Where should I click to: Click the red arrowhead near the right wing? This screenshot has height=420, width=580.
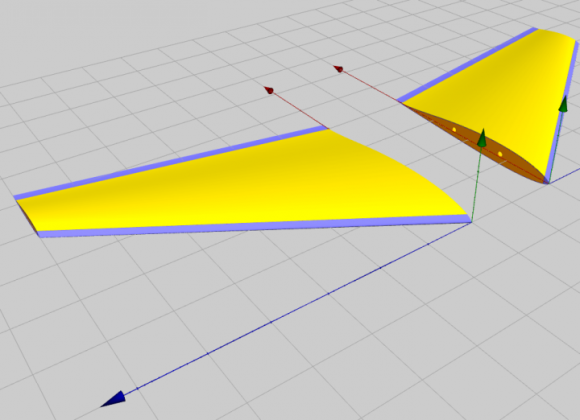pos(338,69)
